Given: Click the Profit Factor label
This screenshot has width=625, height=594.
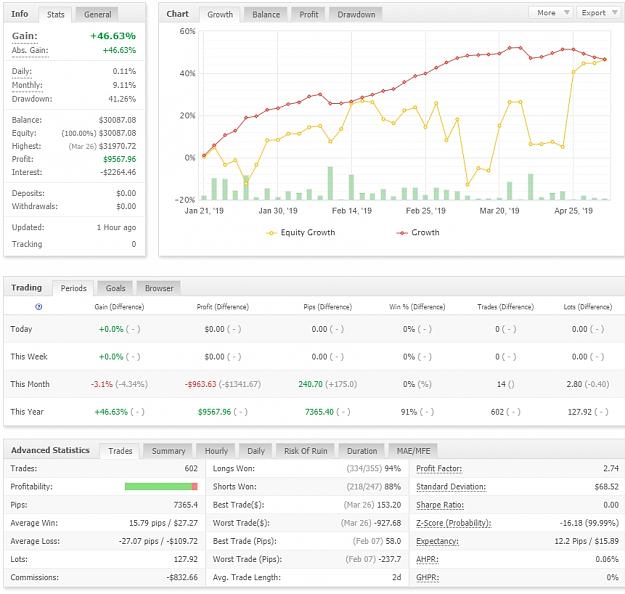Looking at the screenshot, I should click(439, 469).
